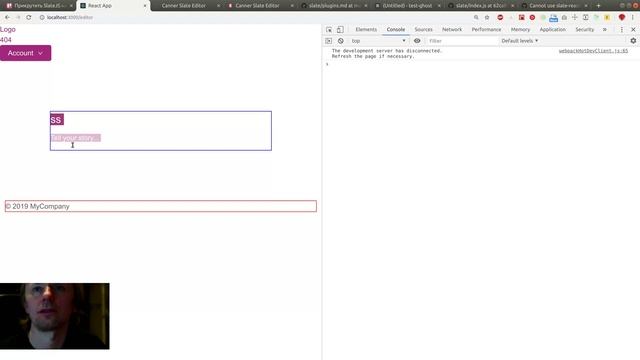Open the Memory tab in DevTools
640x360 pixels.
click(x=520, y=30)
